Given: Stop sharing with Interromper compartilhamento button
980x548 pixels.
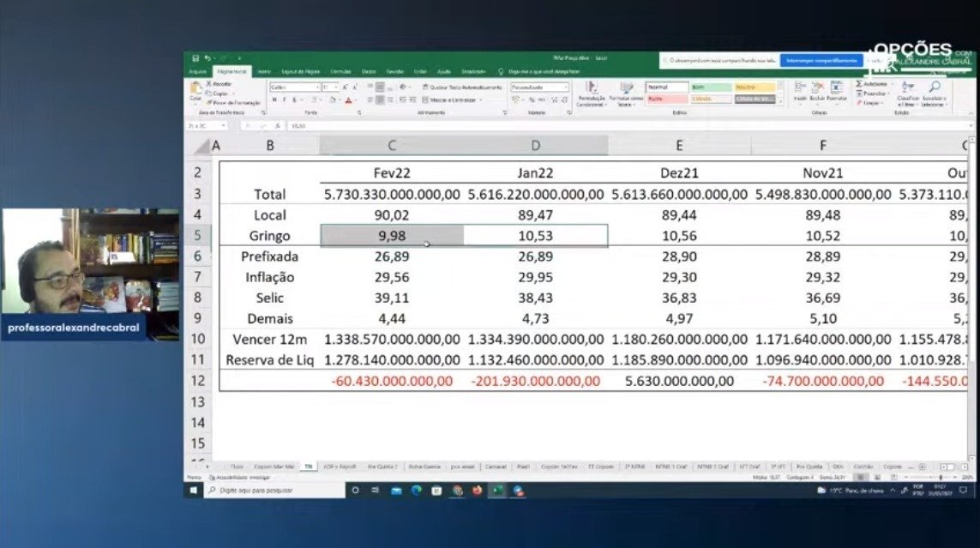Looking at the screenshot, I should pyautogui.click(x=821, y=61).
